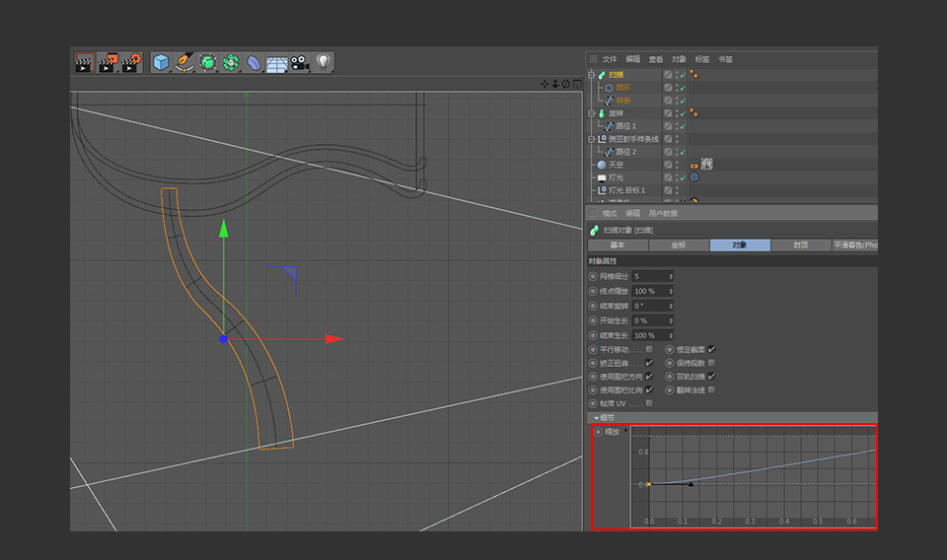Select the Cube primitive tool
This screenshot has width=947, height=560.
click(161, 62)
